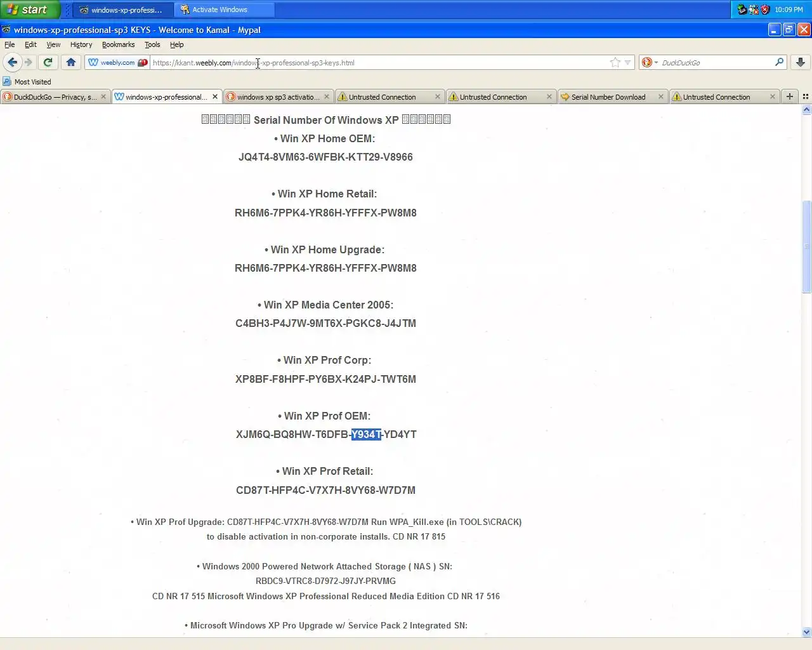Open weebly.com site identity info
This screenshot has width=812, height=650.
pos(112,62)
